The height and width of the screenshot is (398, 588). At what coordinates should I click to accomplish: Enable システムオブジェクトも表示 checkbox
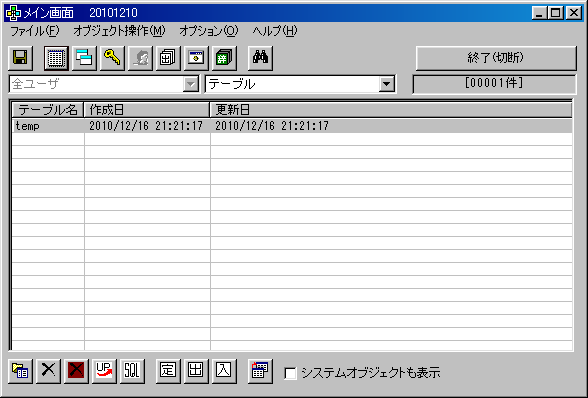pyautogui.click(x=291, y=373)
